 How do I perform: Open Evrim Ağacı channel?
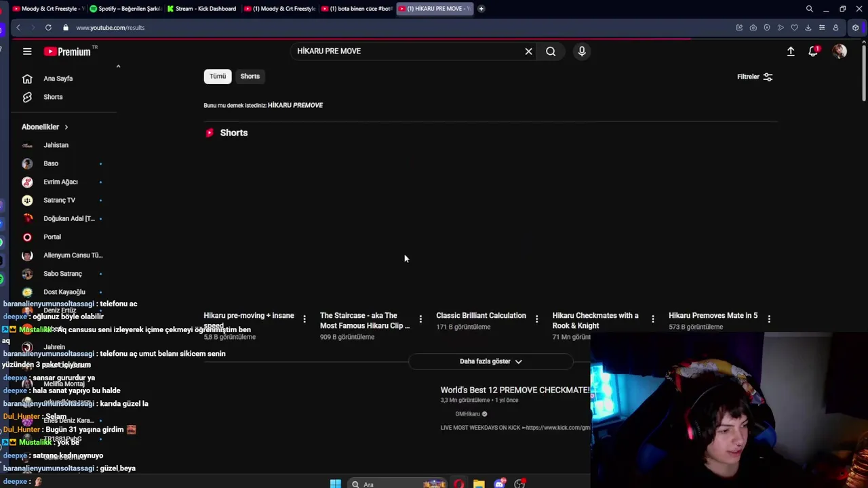pyautogui.click(x=61, y=182)
